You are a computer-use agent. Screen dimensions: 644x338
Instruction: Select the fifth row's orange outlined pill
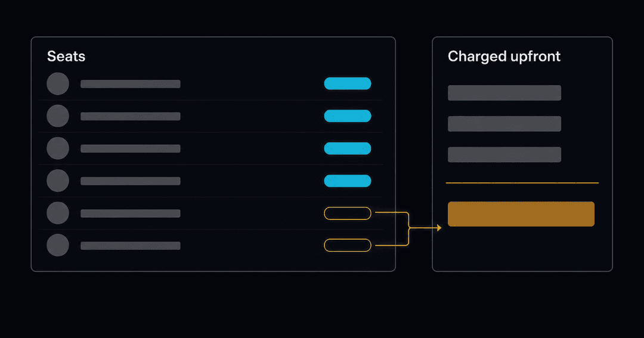tap(348, 213)
